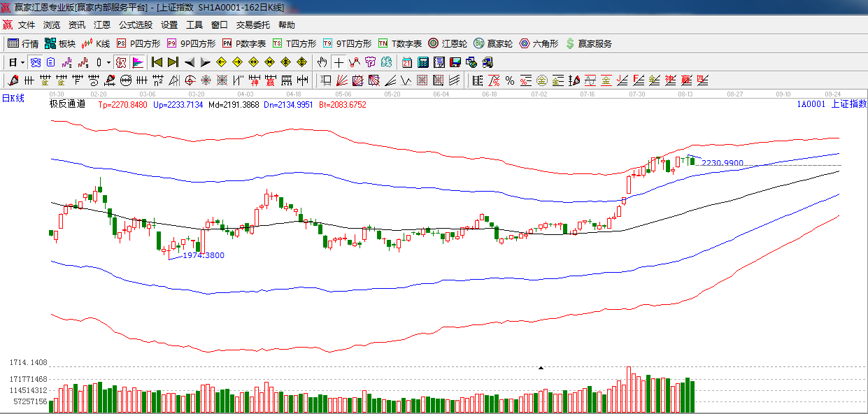This screenshot has width=868, height=414.
Task: Open the 交易委托 menu
Action: tap(252, 25)
